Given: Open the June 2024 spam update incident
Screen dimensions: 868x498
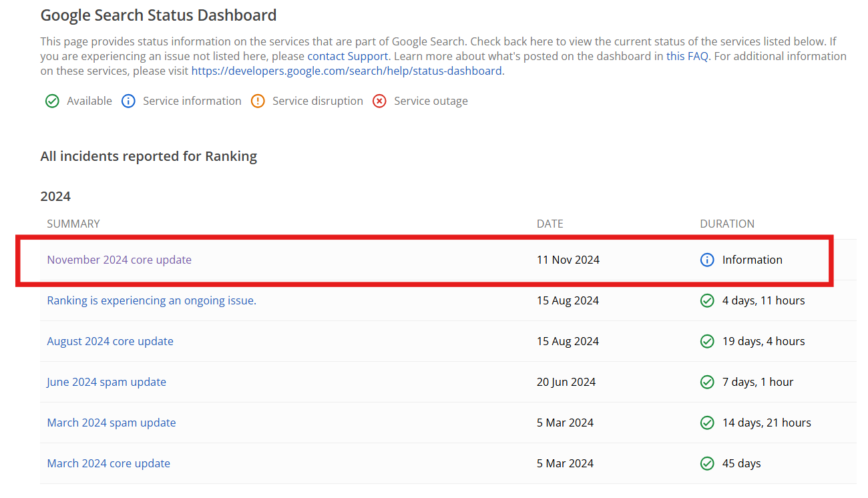Looking at the screenshot, I should click(x=106, y=382).
